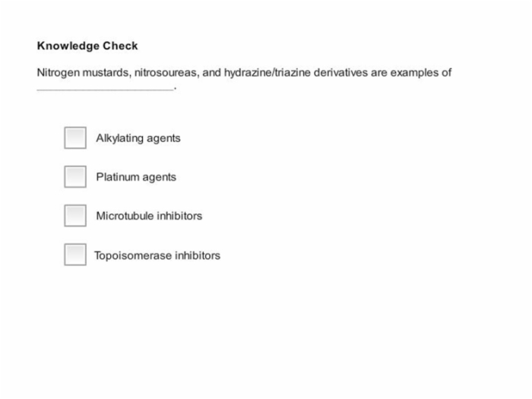Click the 'Alkylating agents' answer label
The height and width of the screenshot is (399, 532).
(138, 138)
